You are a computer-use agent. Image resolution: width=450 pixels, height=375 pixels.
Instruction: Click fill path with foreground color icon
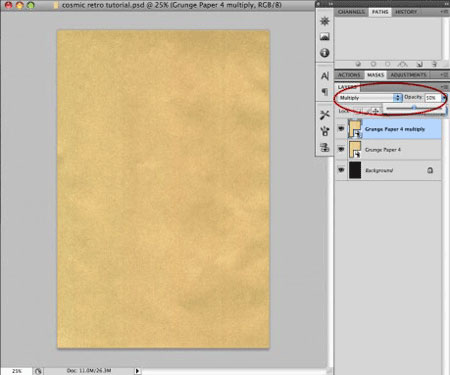tap(358, 64)
